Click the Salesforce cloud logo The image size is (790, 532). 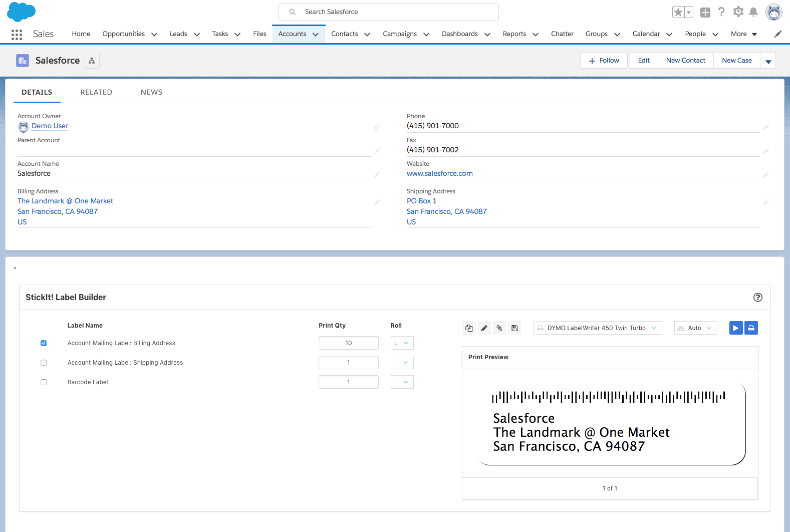click(x=21, y=12)
